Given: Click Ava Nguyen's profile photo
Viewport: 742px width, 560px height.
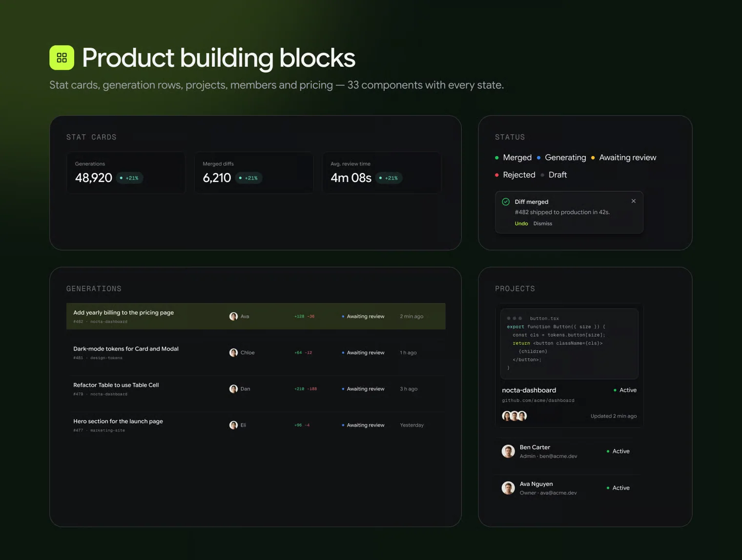Looking at the screenshot, I should click(508, 488).
